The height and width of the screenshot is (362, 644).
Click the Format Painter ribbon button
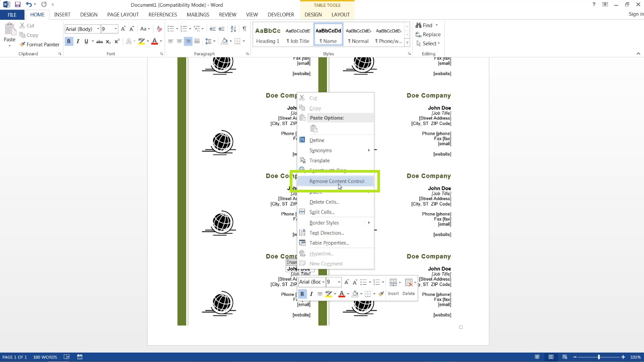[40, 45]
